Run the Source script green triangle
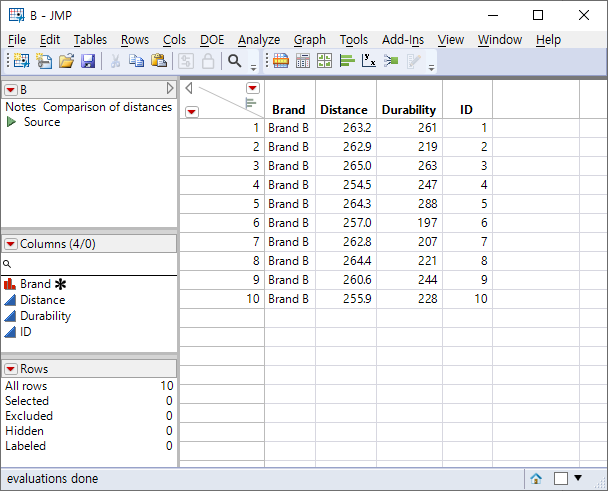608x491 pixels. pos(11,122)
